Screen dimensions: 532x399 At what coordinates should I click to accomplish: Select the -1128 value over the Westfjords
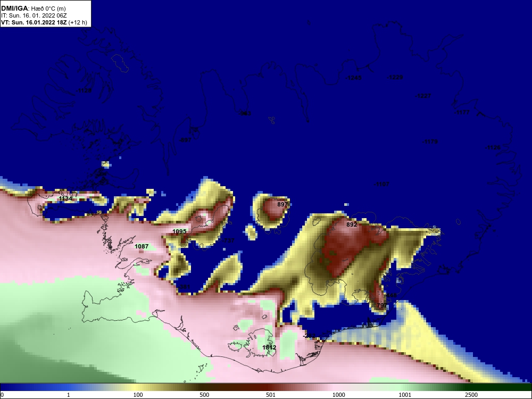(x=84, y=90)
